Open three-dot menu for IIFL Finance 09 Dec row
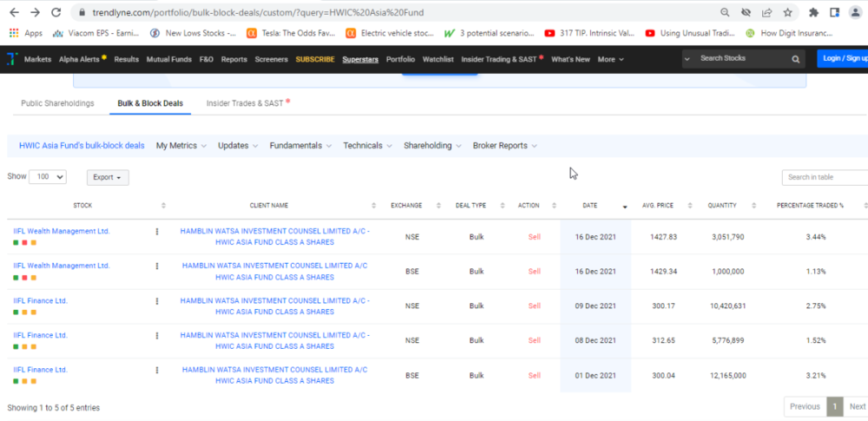 [x=157, y=301]
